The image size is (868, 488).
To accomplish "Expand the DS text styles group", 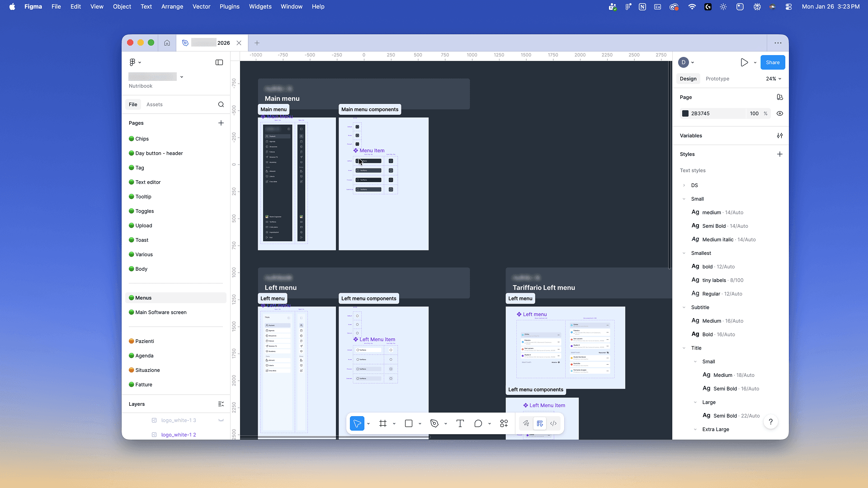I will 684,185.
